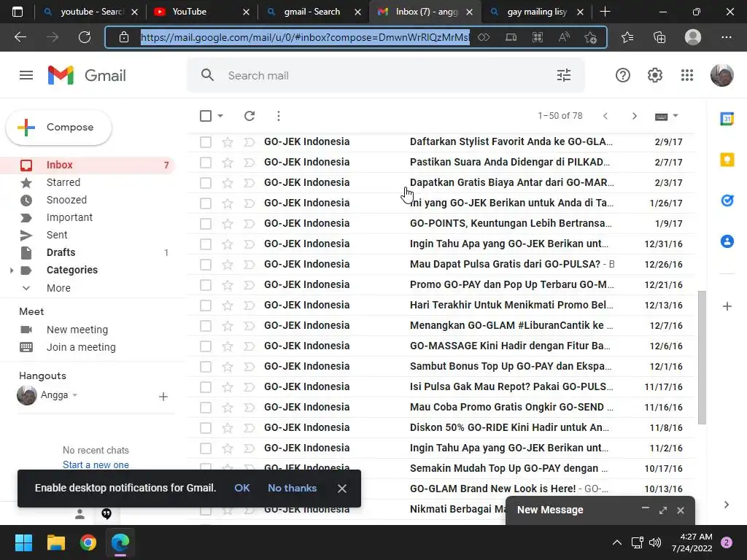Image resolution: width=747 pixels, height=560 pixels.
Task: Mark GO-POINTS email as important
Action: pos(249,223)
